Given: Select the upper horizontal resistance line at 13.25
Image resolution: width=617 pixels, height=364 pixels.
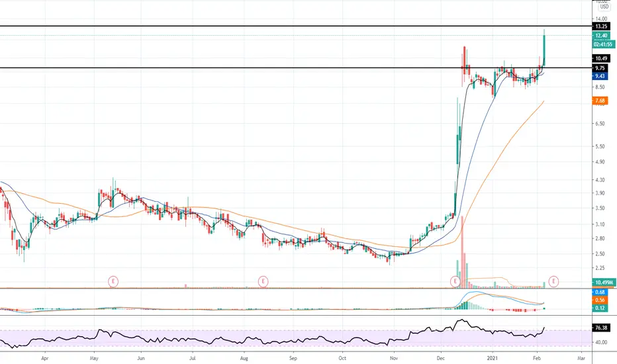Looking at the screenshot, I should 295,26.
